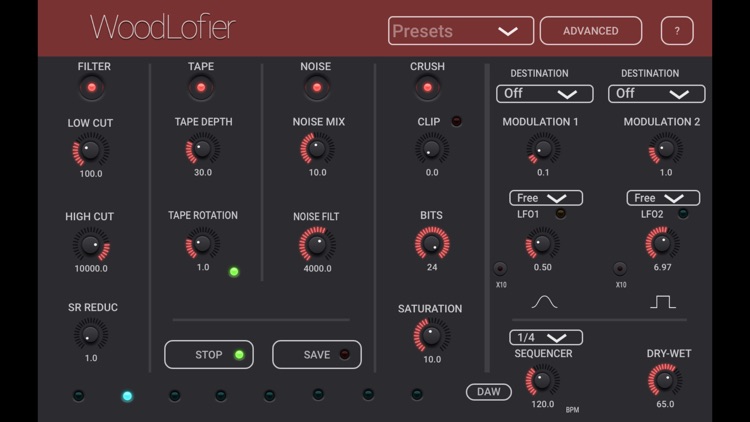Screen dimensions: 750x422
Task: Enable X10 multiplier for LFO1
Action: pyautogui.click(x=500, y=268)
